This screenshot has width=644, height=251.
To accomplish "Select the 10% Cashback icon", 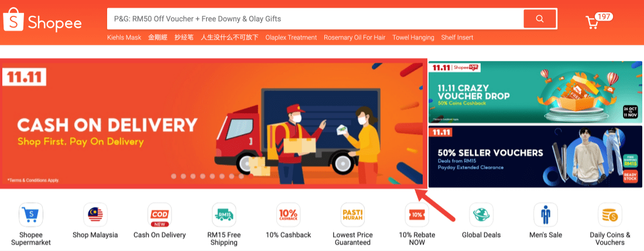I will tap(288, 215).
